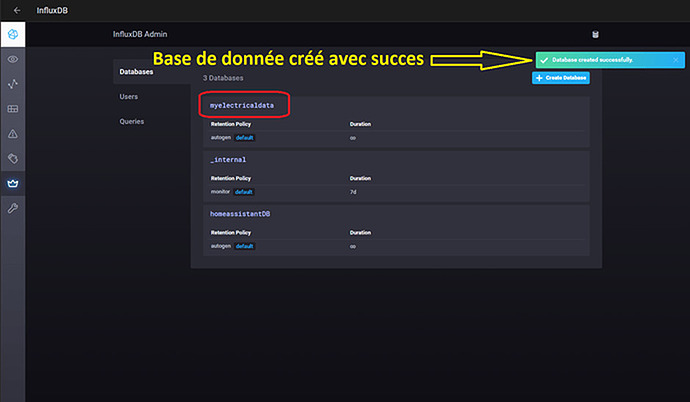Click the 7d duration value
Viewport: 690px width, 402px height.
pyautogui.click(x=353, y=192)
